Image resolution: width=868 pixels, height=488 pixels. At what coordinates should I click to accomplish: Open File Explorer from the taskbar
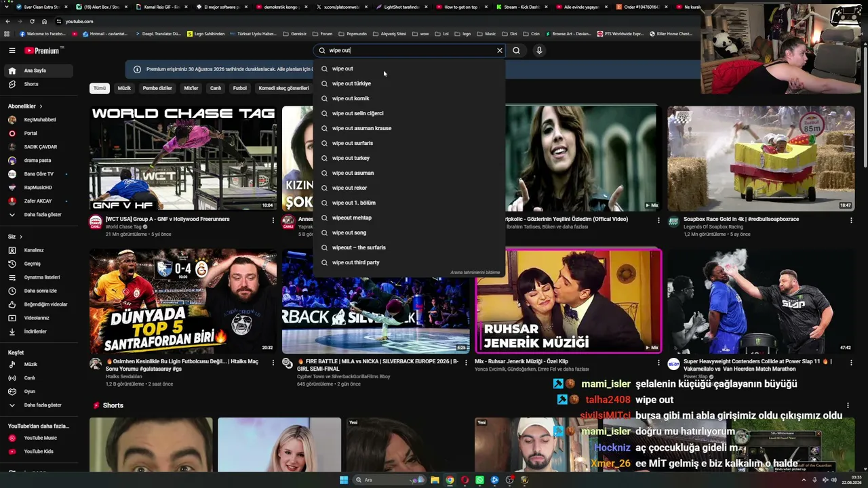435,480
